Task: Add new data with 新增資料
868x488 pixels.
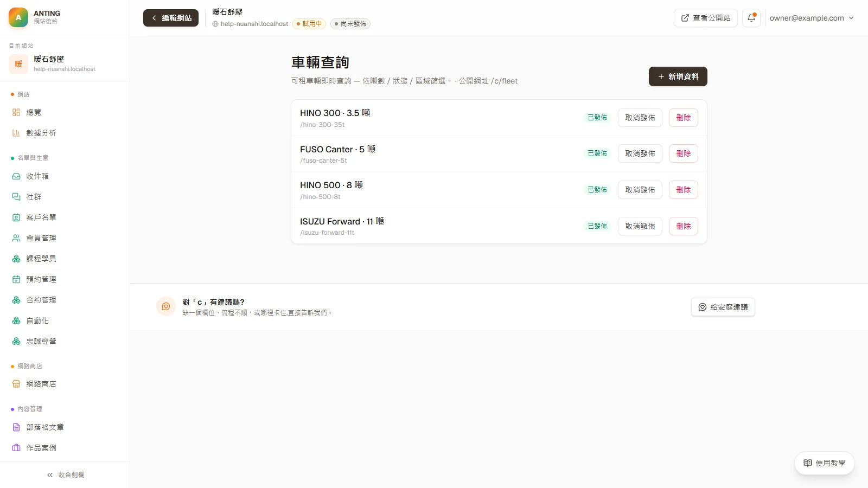Action: point(678,76)
